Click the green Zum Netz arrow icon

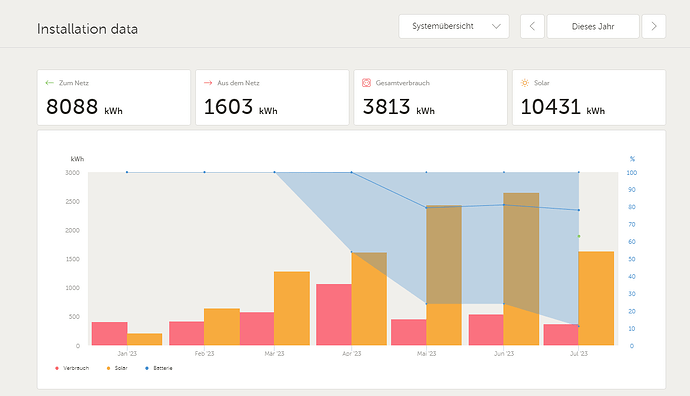(x=49, y=83)
